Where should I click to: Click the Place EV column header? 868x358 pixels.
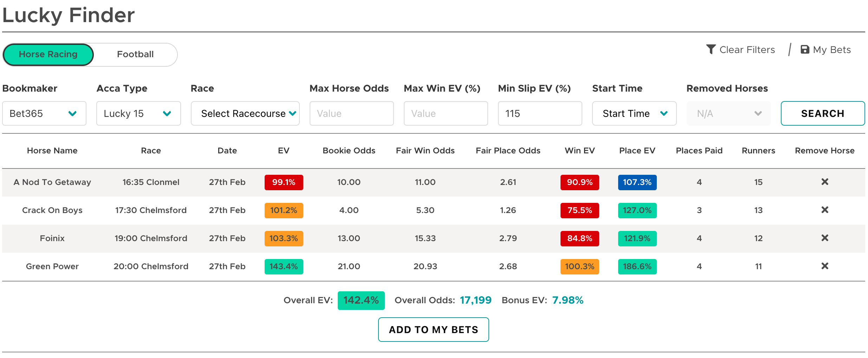(637, 151)
